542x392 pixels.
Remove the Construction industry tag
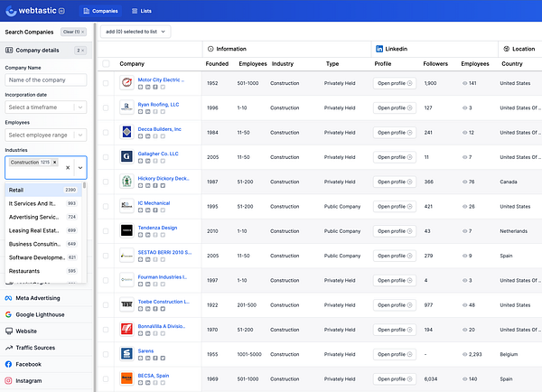pyautogui.click(x=55, y=162)
